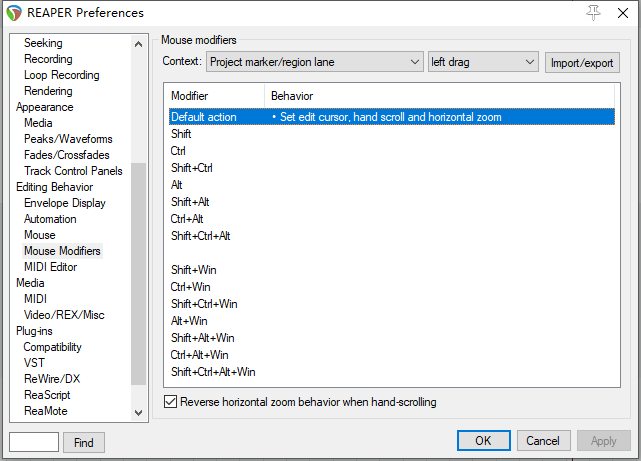The height and width of the screenshot is (461, 641).
Task: Select the Shift modifier row
Action: click(392, 134)
